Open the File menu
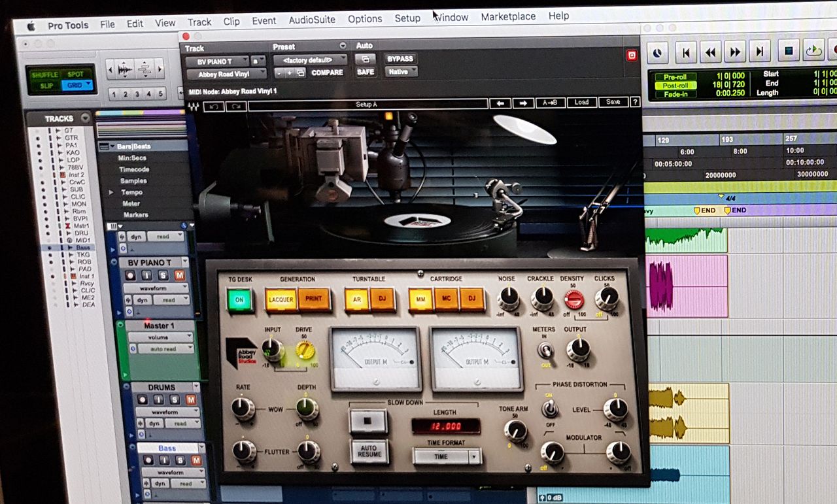The width and height of the screenshot is (837, 504). click(107, 24)
